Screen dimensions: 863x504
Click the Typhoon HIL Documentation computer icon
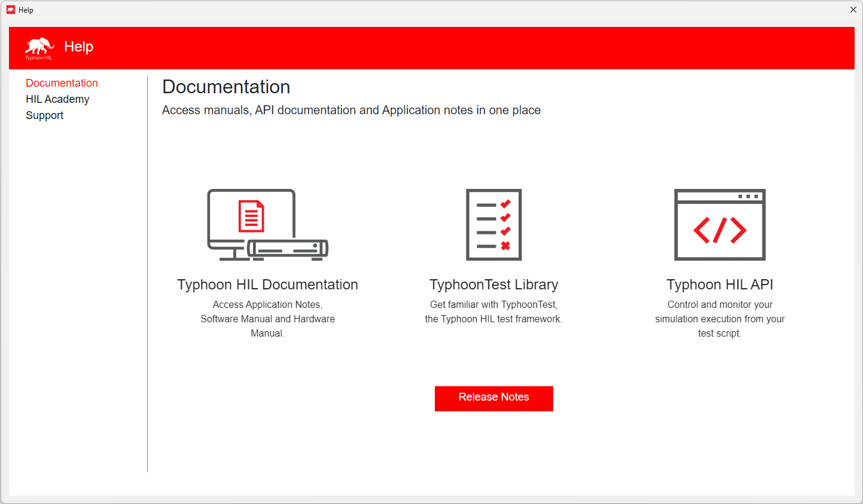coord(267,225)
